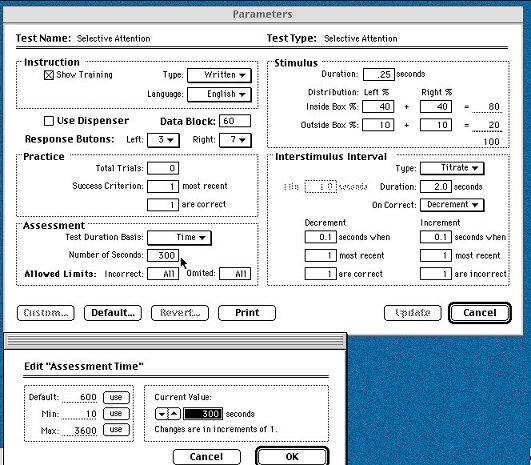
Task: Click OK in Edit Assessment Time dialog
Action: (292, 456)
